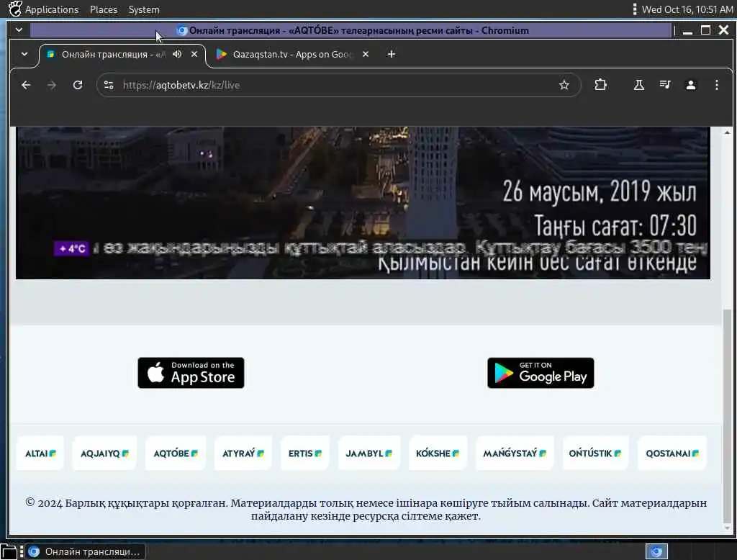The width and height of the screenshot is (737, 560).
Task: Click the clock Wed Oct 16 10:51 AM
Action: coord(687,9)
